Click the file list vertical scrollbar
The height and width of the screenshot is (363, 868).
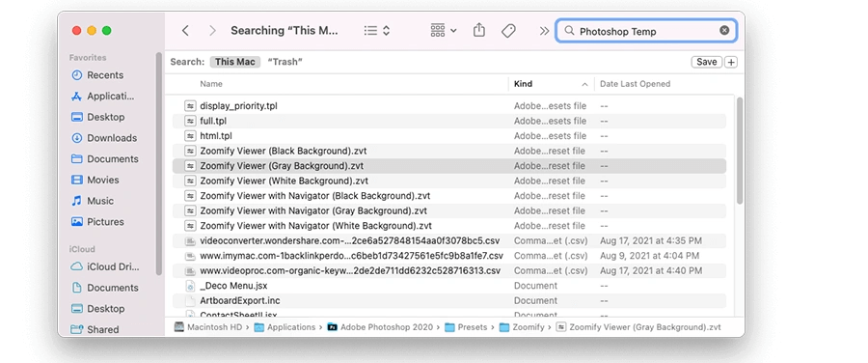pyautogui.click(x=740, y=150)
